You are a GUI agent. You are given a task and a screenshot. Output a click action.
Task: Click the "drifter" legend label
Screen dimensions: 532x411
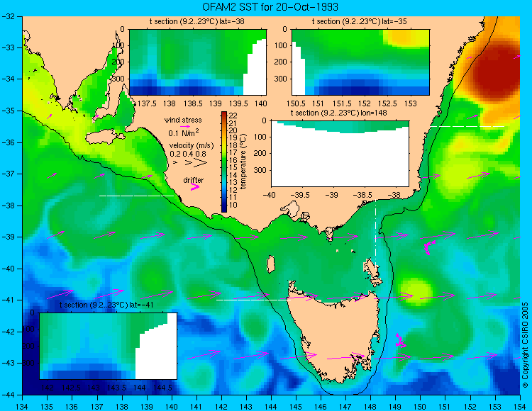tap(194, 180)
